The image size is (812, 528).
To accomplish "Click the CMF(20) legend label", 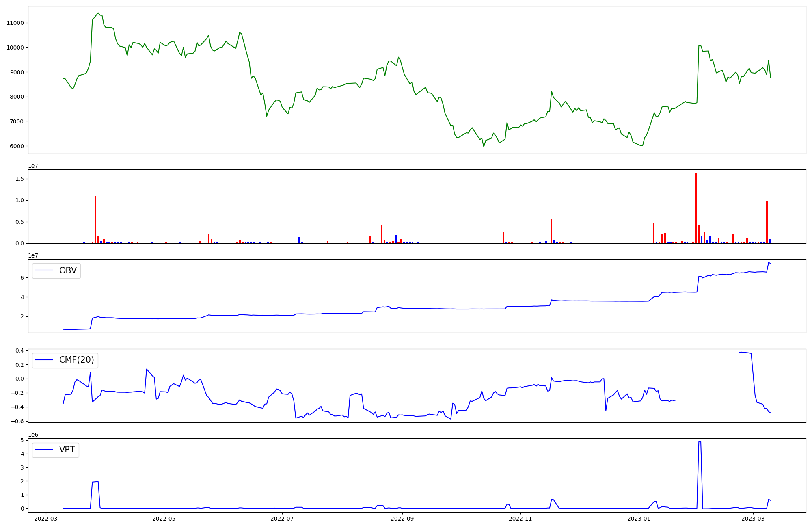I will coord(76,360).
